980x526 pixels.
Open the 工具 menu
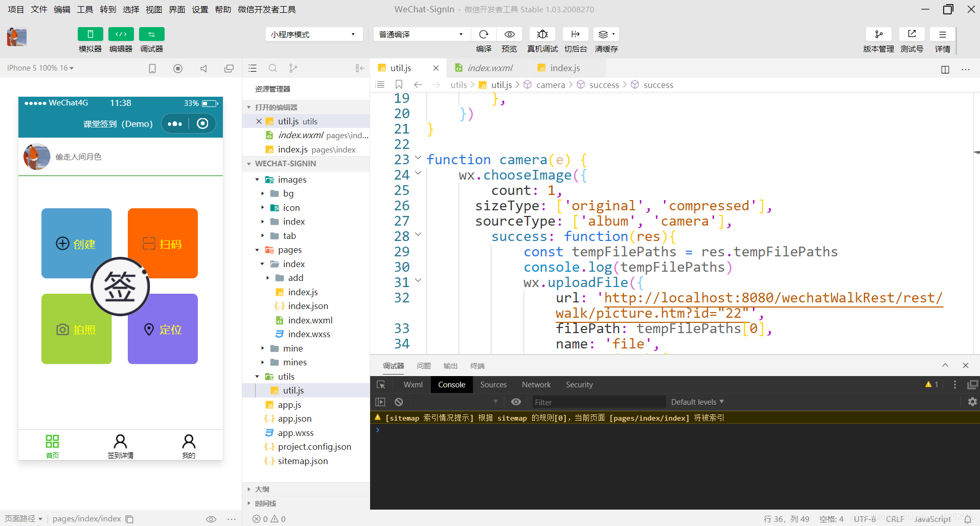coord(85,9)
